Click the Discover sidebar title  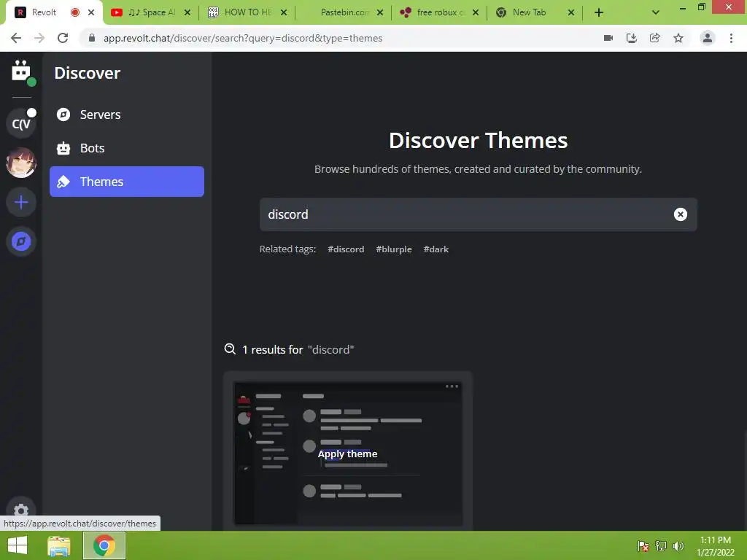coord(88,73)
